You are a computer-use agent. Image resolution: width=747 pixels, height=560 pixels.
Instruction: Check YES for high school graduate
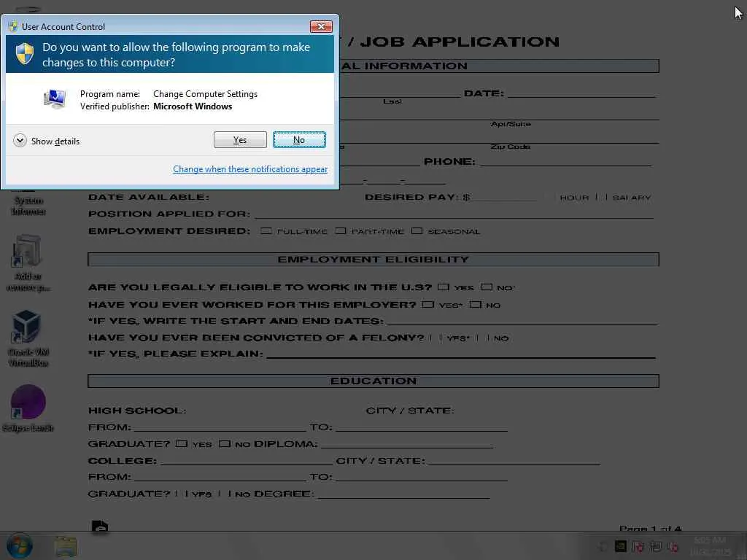coord(182,443)
